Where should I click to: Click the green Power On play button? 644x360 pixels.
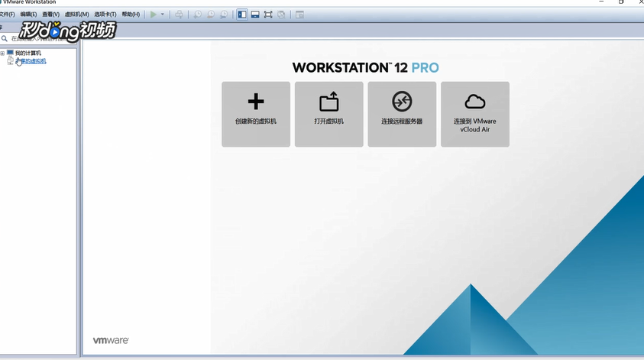pos(154,15)
